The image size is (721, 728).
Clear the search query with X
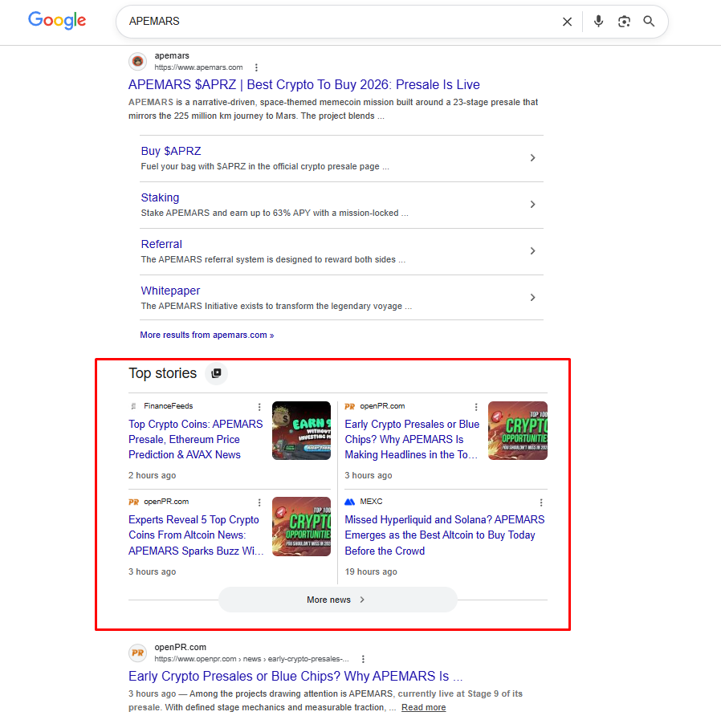coord(567,22)
